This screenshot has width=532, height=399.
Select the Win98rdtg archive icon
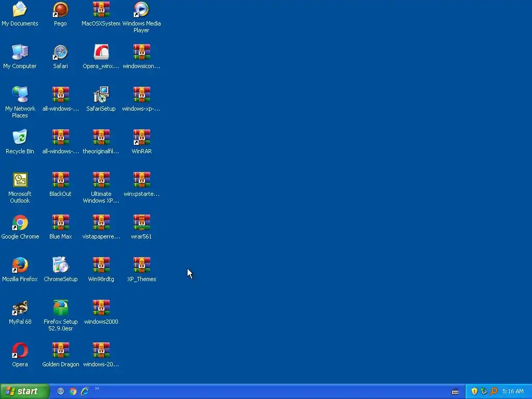coord(101,265)
